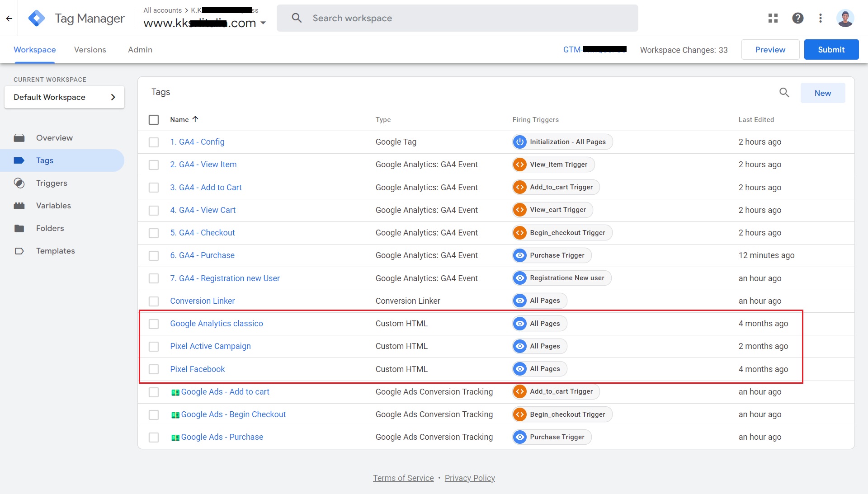Click the back arrow icon
The image size is (868, 494).
tap(9, 18)
